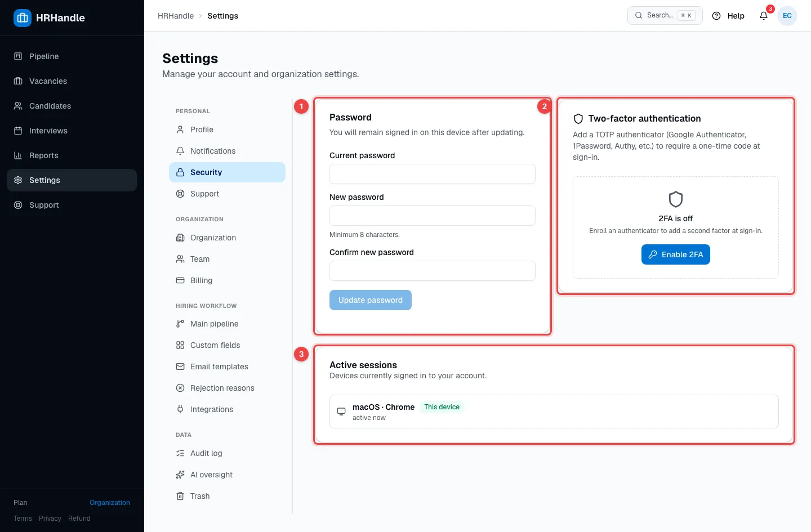The height and width of the screenshot is (532, 811).
Task: Click the Interviews calendar icon
Action: (18, 131)
